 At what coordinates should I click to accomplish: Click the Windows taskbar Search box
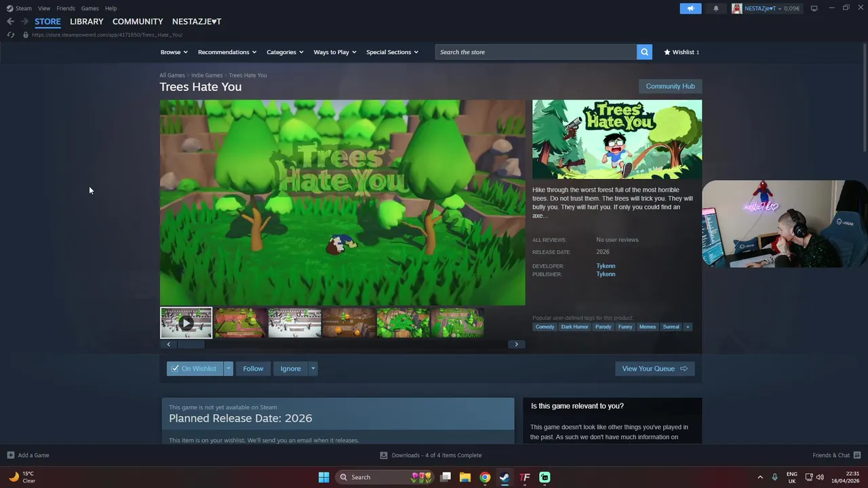pos(385,477)
